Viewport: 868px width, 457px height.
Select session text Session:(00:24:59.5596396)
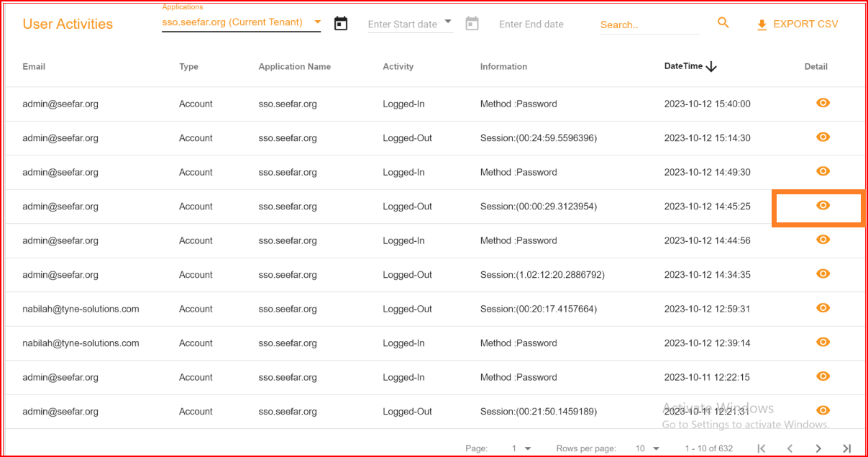tap(539, 137)
